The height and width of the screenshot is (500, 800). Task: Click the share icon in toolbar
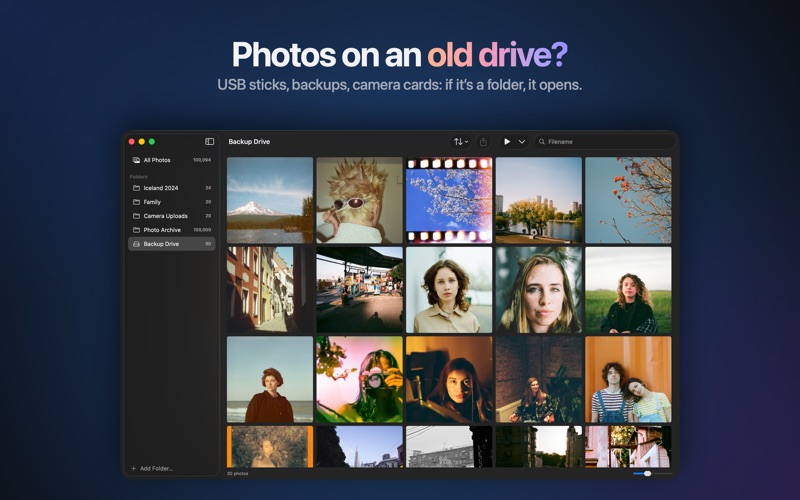click(x=483, y=142)
